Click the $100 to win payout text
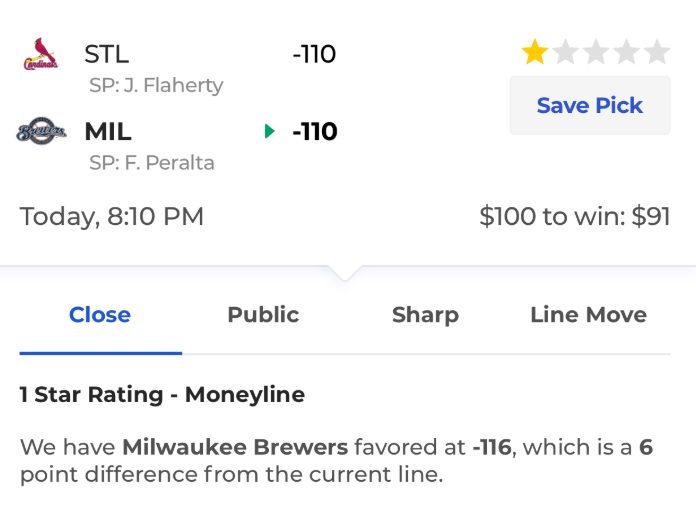This screenshot has width=696, height=509. click(575, 217)
